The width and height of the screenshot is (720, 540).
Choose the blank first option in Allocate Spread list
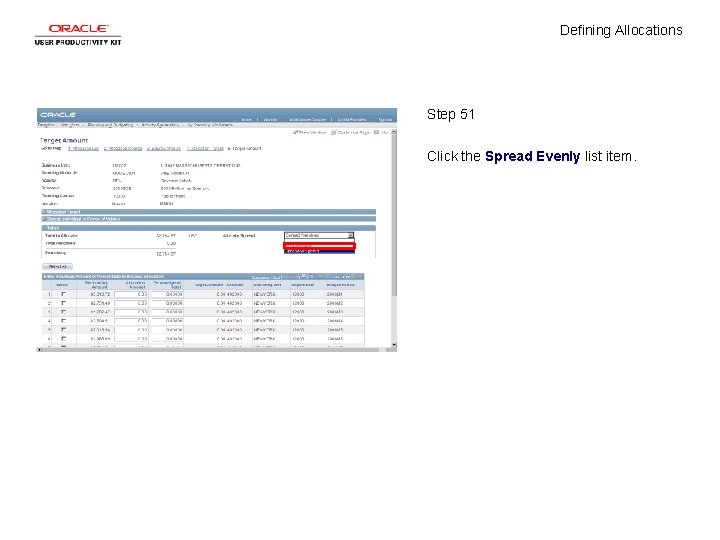pos(319,241)
